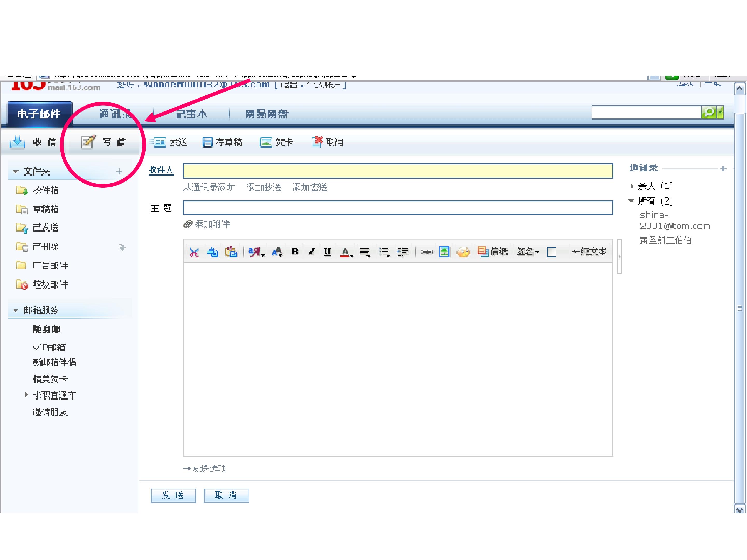Open the list style dropdown in editor toolbar
The image size is (747, 560).
click(x=384, y=252)
